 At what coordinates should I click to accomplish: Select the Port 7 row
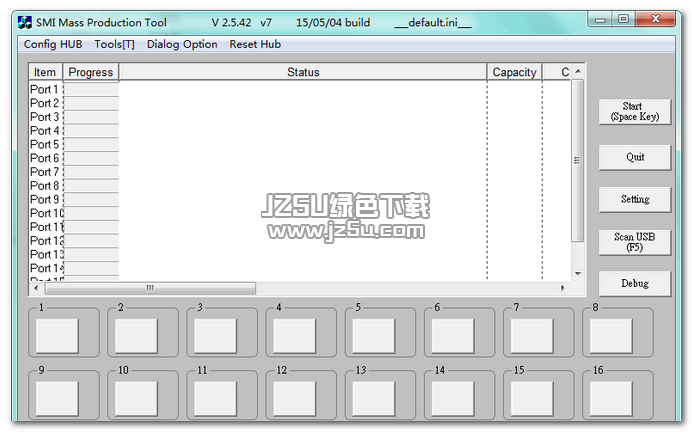[300, 172]
